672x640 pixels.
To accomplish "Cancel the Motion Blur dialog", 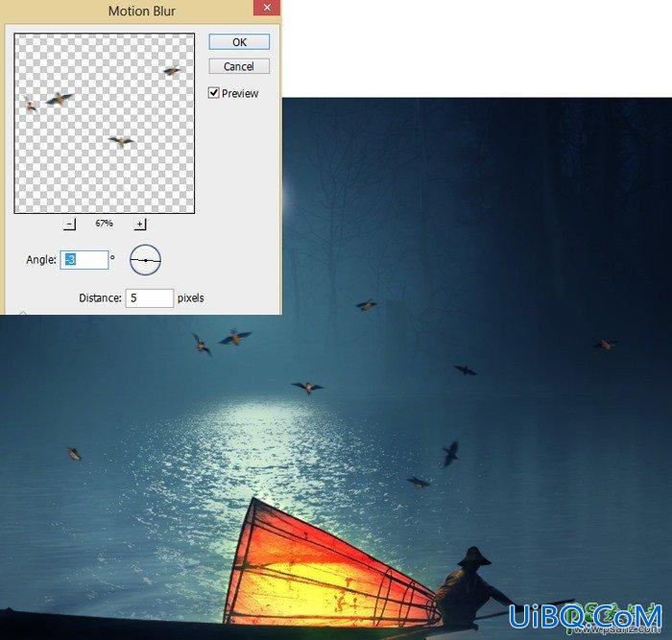I will [239, 66].
